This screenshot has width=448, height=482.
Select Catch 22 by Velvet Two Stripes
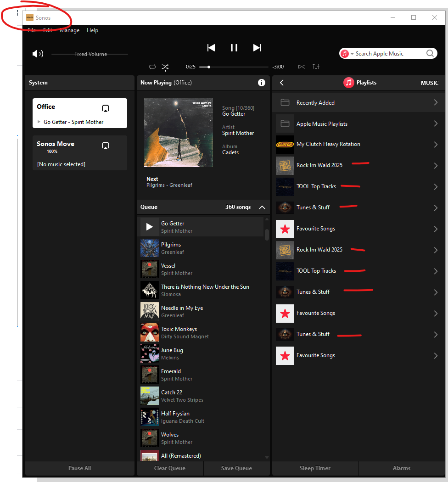[202, 396]
